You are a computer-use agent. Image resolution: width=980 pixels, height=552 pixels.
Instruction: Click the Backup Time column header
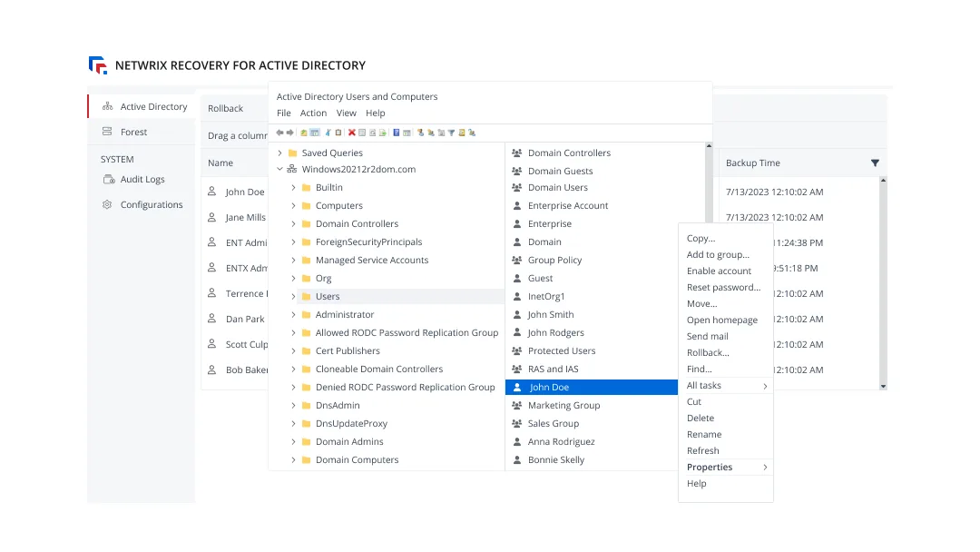752,163
